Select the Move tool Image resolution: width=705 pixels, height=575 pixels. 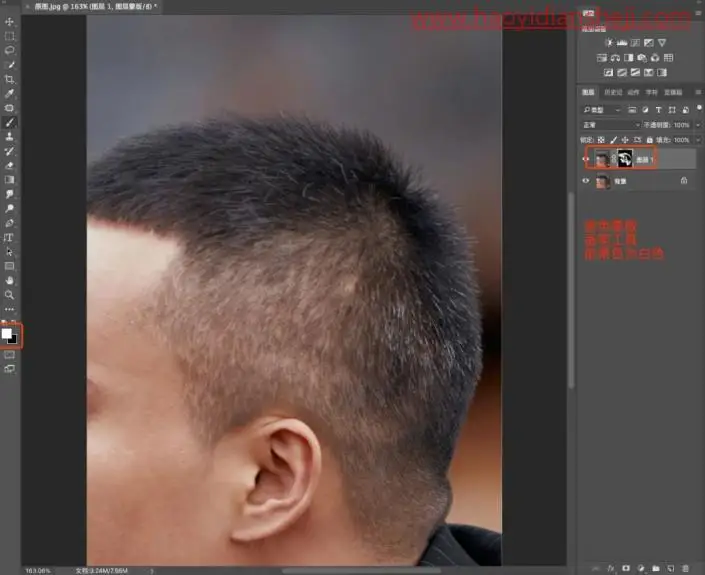tap(9, 22)
